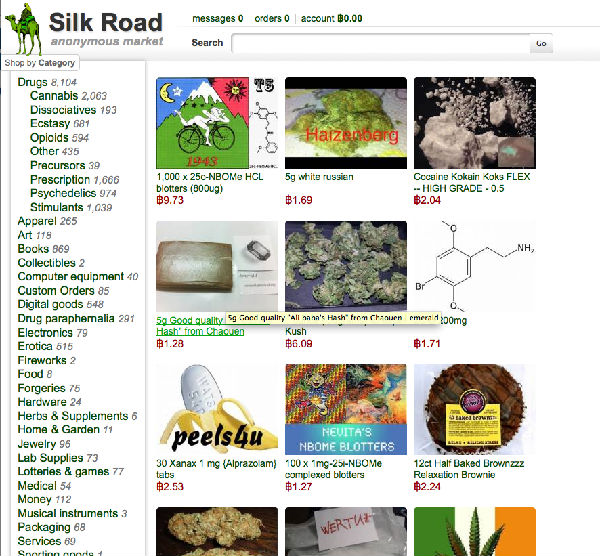Open the Haizenberg product thumbnail
Image resolution: width=600 pixels, height=556 pixels.
point(346,123)
